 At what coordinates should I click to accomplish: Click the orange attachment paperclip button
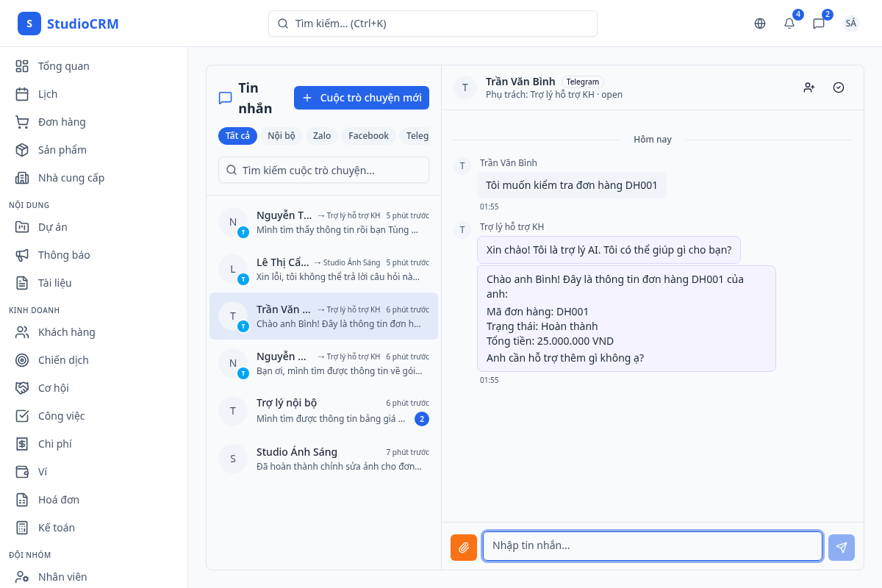pyautogui.click(x=464, y=548)
